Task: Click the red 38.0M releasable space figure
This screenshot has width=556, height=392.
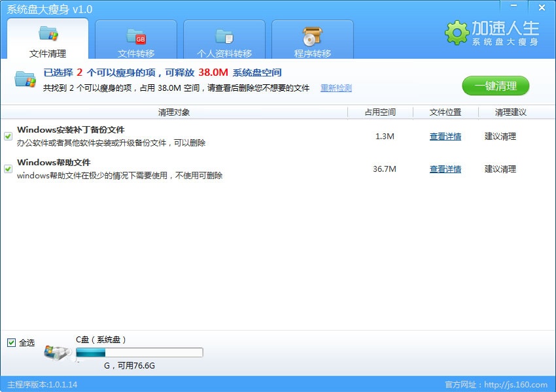Action: pyautogui.click(x=213, y=73)
